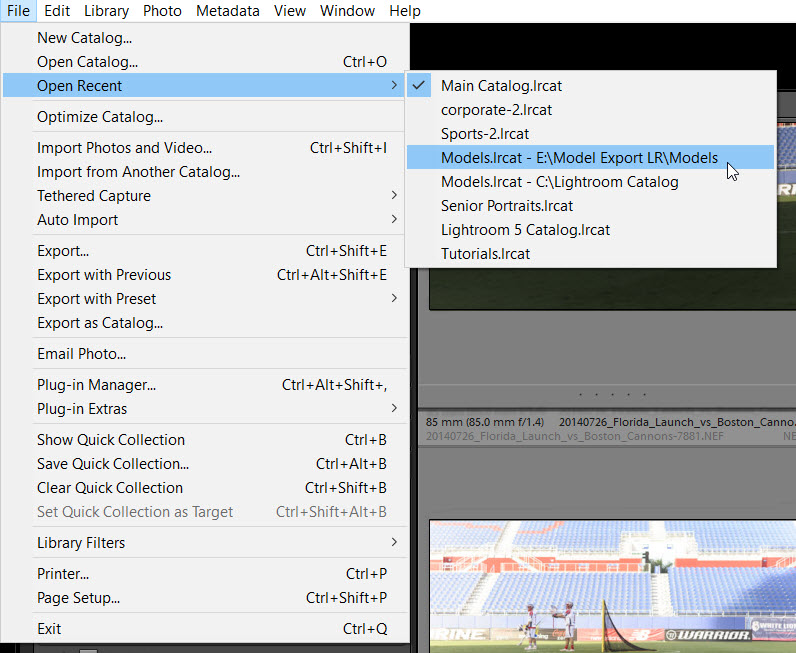Open the Plug-in Manager
This screenshot has width=796, height=653.
pos(96,385)
